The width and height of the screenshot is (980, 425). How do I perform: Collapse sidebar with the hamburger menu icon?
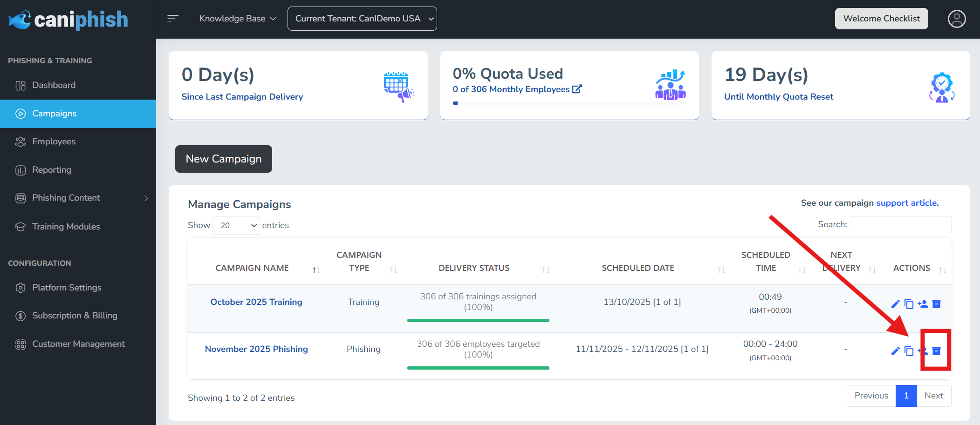point(173,19)
